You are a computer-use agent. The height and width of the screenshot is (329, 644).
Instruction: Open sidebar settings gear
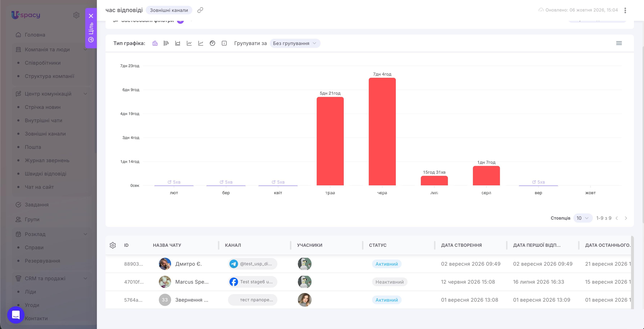[76, 15]
